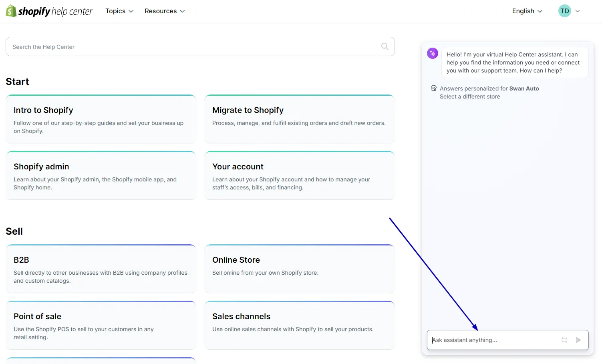The image size is (602, 364).
Task: Open the Sales channels card
Action: (300, 325)
